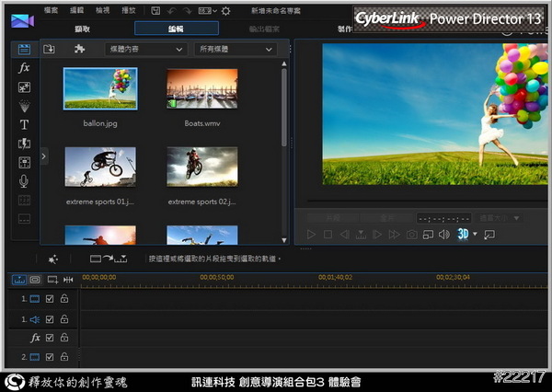Screen dimensions: 552x392
Task: Switch to the 編輯 tab
Action: tap(176, 29)
